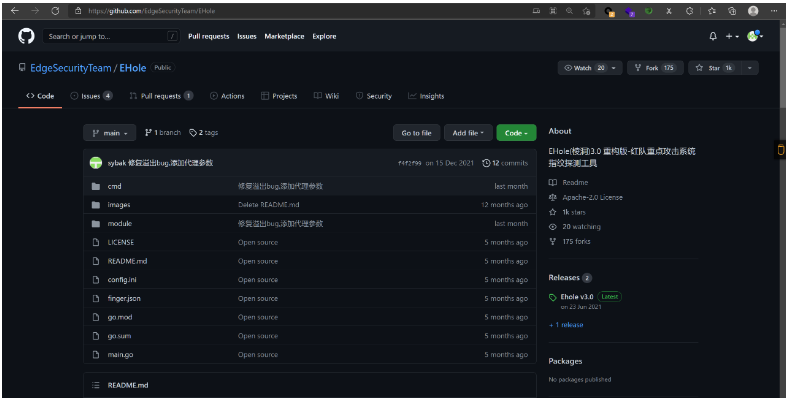
Task: Open the images folder
Action: pyautogui.click(x=119, y=205)
